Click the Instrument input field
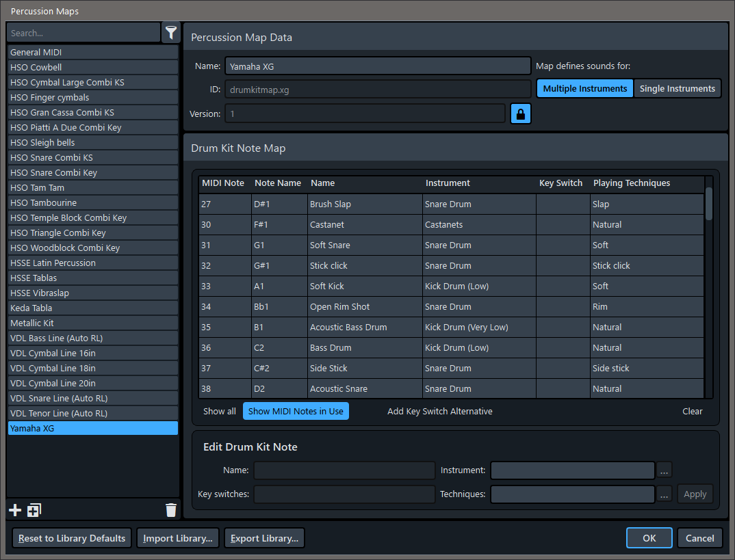 572,470
